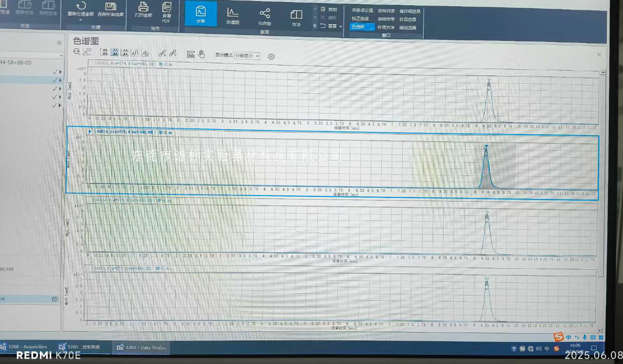Expand the arrow on the selected chromatogram header
This screenshot has width=623, height=364.
90,131
